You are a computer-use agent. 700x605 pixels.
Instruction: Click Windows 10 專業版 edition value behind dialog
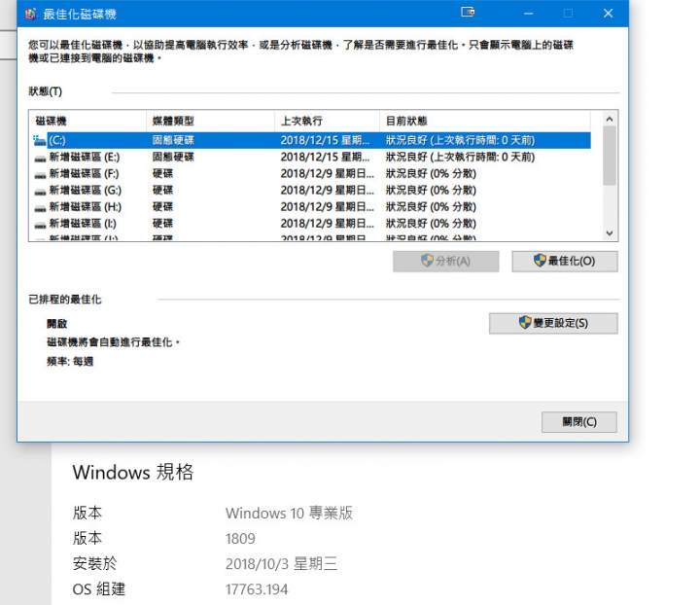click(289, 513)
